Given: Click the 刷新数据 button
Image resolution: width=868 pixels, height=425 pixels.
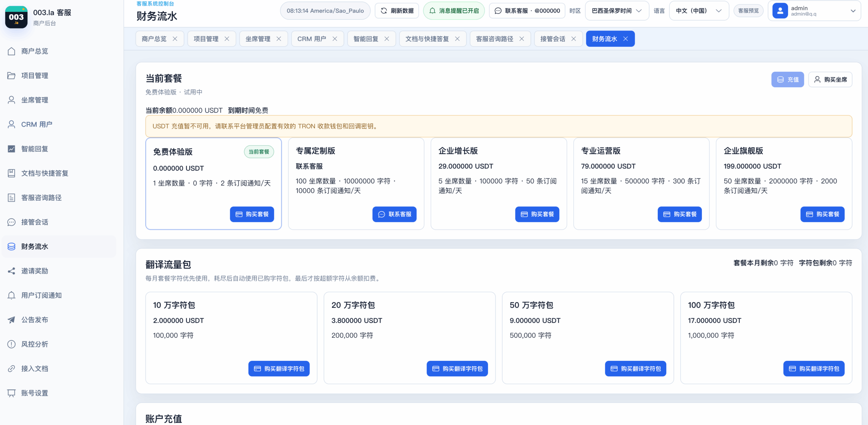Looking at the screenshot, I should coord(397,11).
